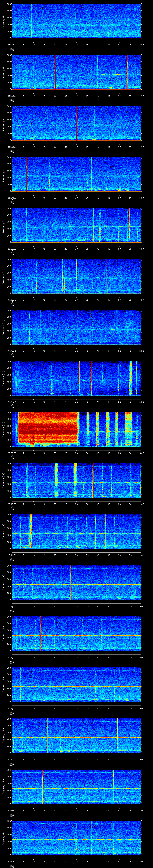This screenshot has width=153, height=868.
Task: Click the 23:03:00 time axis label
Action: 12,147
